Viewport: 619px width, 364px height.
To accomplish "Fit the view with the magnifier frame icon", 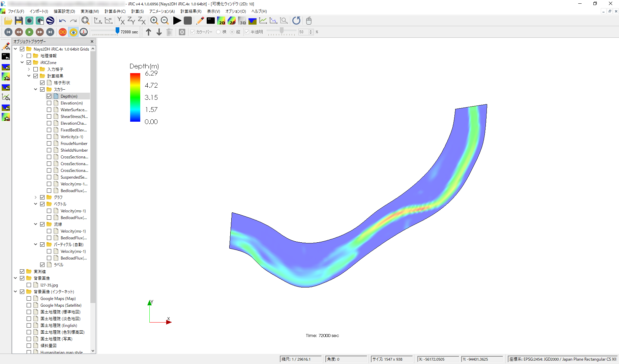I will pos(86,21).
